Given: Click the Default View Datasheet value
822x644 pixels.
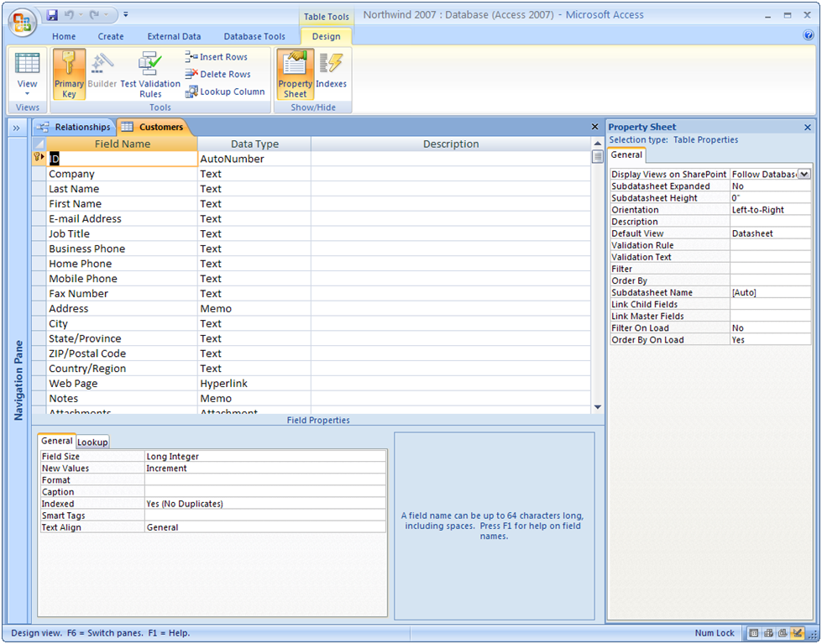Looking at the screenshot, I should [x=770, y=233].
